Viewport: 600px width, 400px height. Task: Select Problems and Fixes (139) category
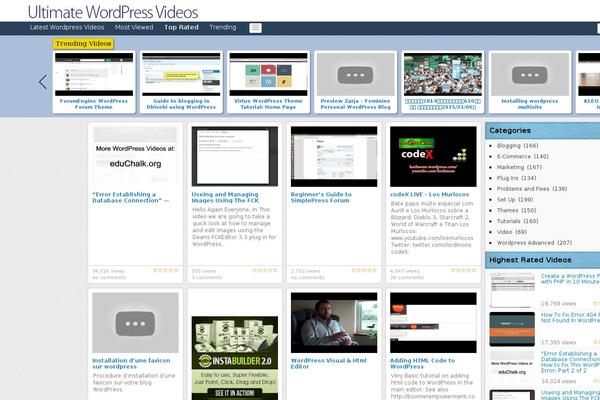point(532,189)
